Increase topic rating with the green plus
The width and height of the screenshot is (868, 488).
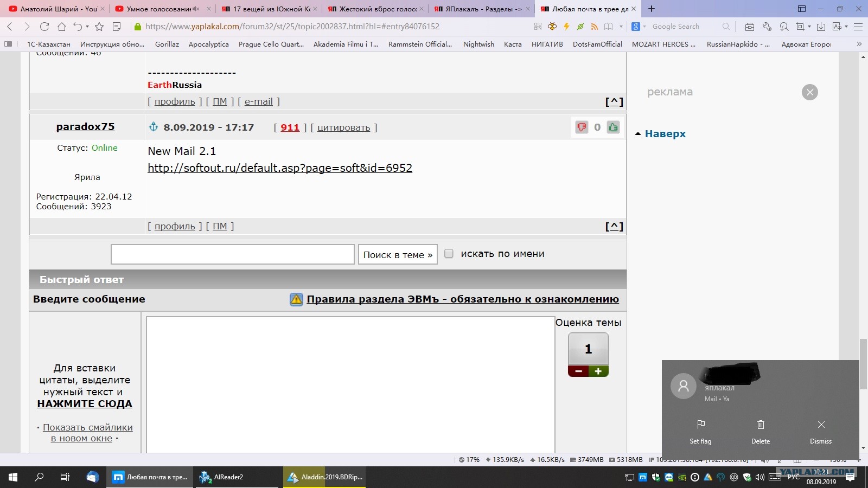(598, 371)
